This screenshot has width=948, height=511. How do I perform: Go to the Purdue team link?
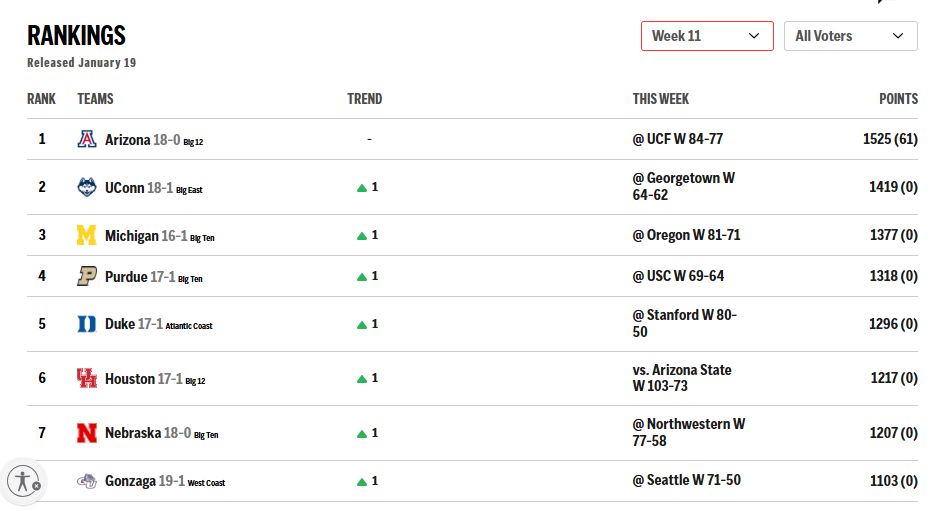click(x=126, y=276)
